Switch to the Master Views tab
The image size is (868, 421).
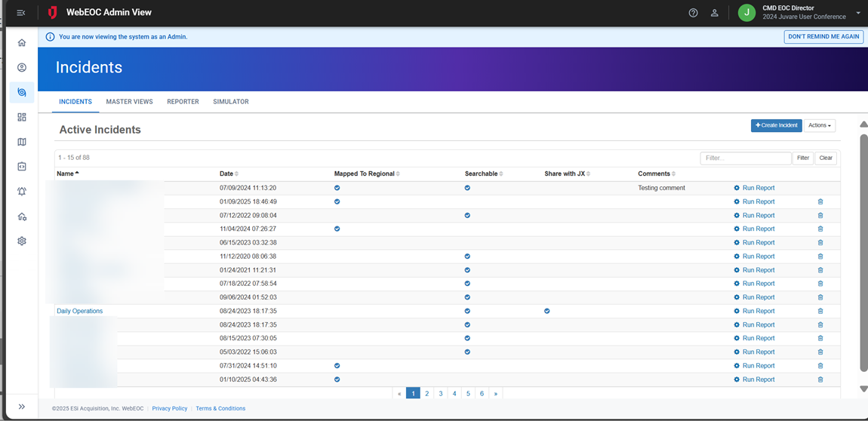129,102
